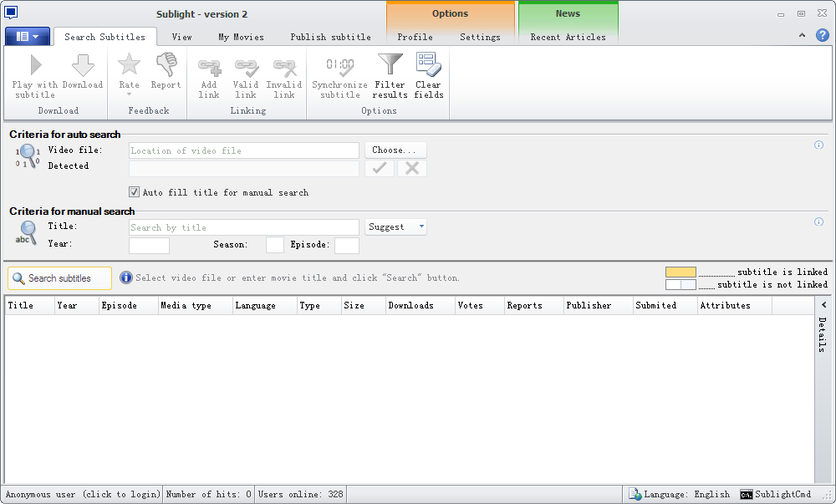
Task: Sort by the Votes column header
Action: [x=480, y=305]
